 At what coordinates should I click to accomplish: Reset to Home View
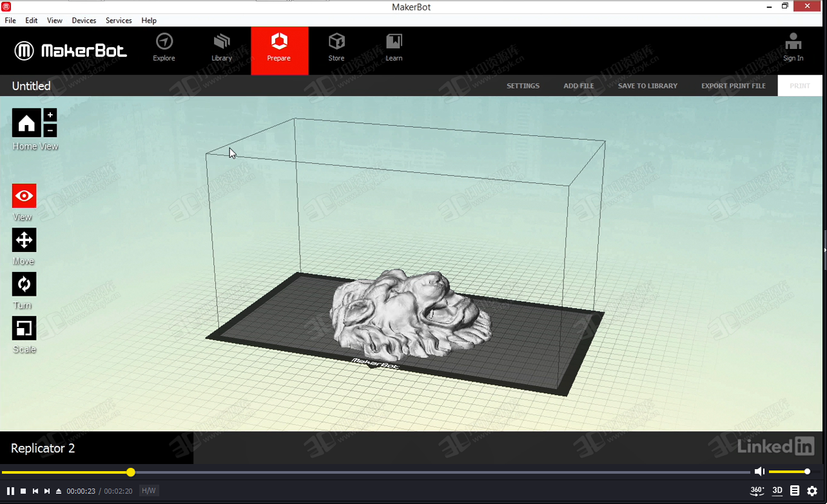point(26,122)
